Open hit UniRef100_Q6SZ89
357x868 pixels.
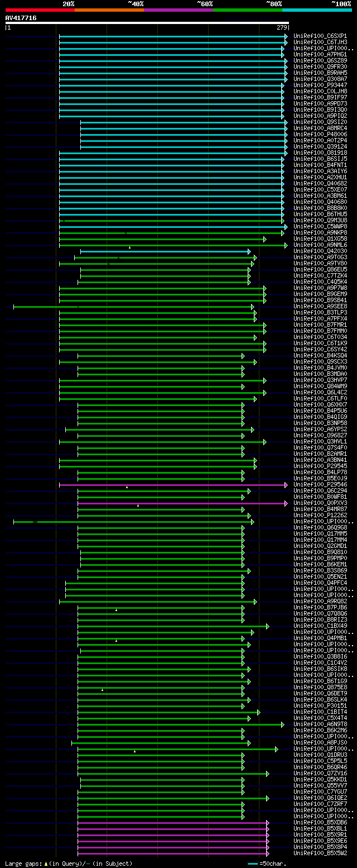320,60
